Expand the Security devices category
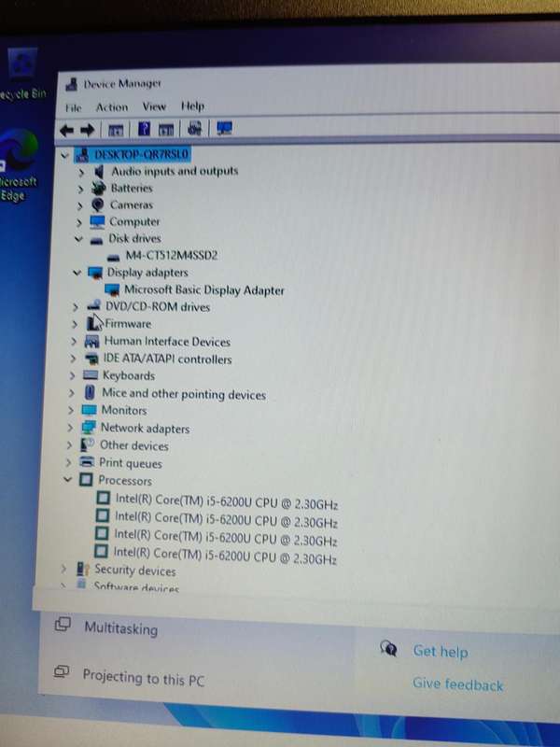Image resolution: width=560 pixels, height=747 pixels. click(63, 569)
